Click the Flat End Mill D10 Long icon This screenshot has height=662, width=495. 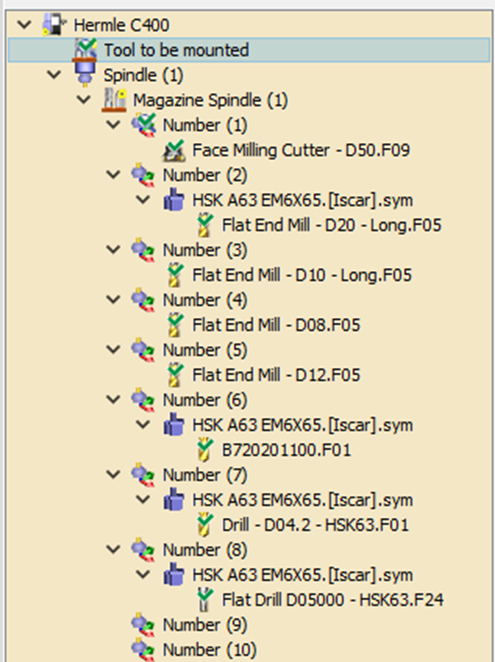(175, 275)
